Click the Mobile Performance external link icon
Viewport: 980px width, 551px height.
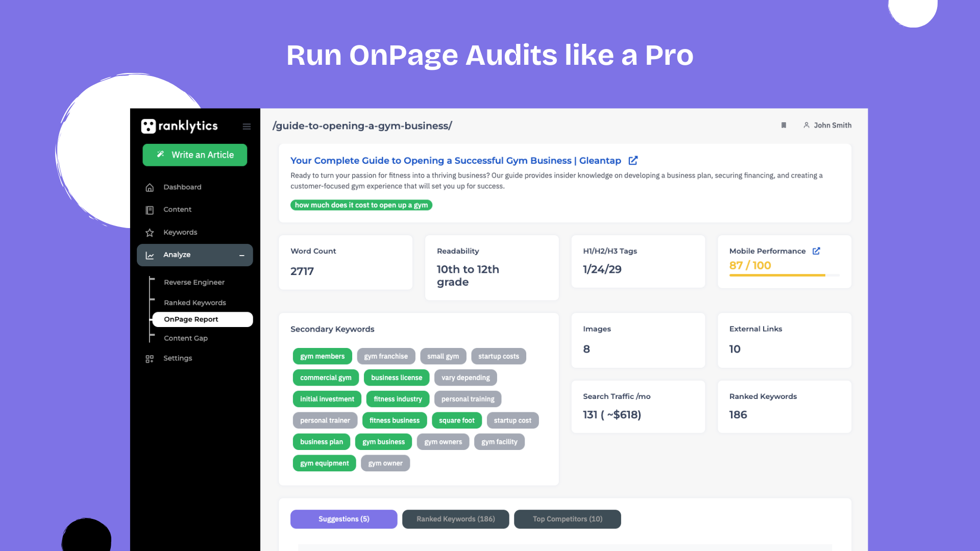(817, 251)
